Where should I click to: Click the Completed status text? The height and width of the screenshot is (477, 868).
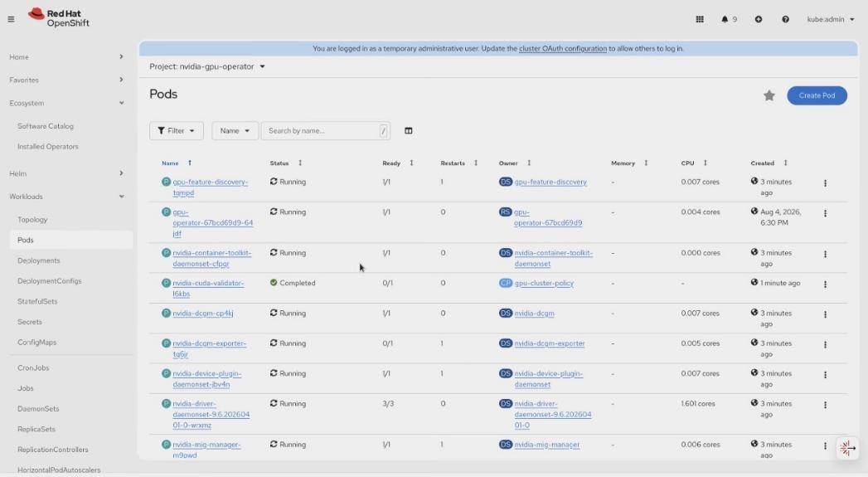click(298, 283)
